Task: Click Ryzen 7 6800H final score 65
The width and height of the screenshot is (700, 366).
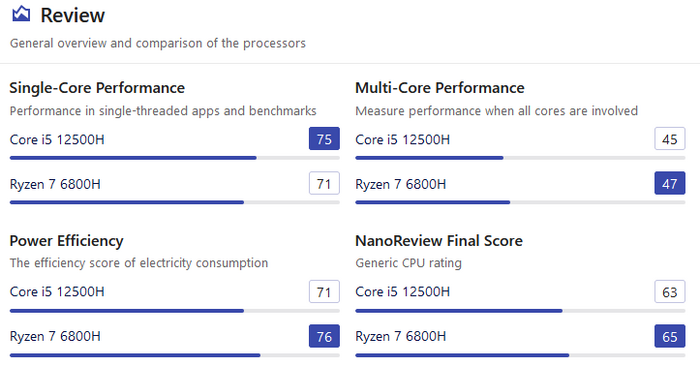Action: tap(670, 336)
